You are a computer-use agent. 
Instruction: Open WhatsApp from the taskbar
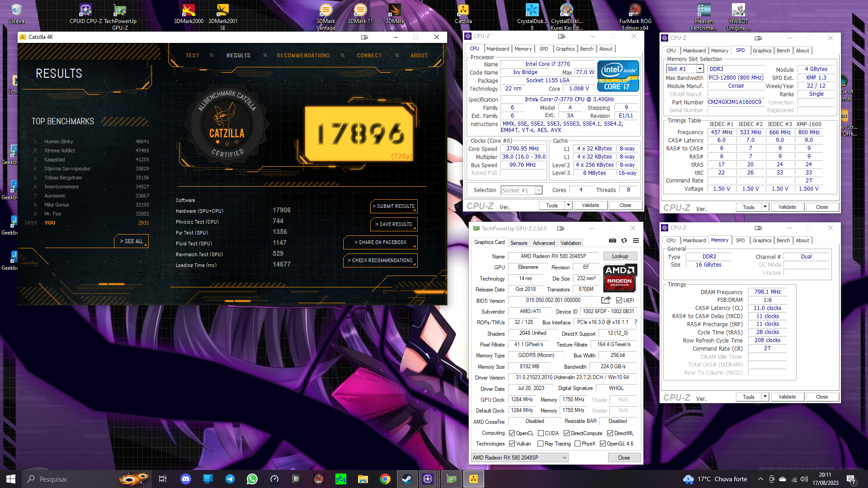tap(252, 479)
